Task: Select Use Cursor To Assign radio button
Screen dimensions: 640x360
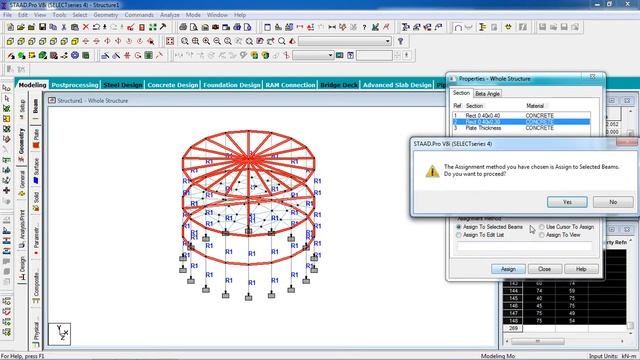Action: (x=542, y=227)
